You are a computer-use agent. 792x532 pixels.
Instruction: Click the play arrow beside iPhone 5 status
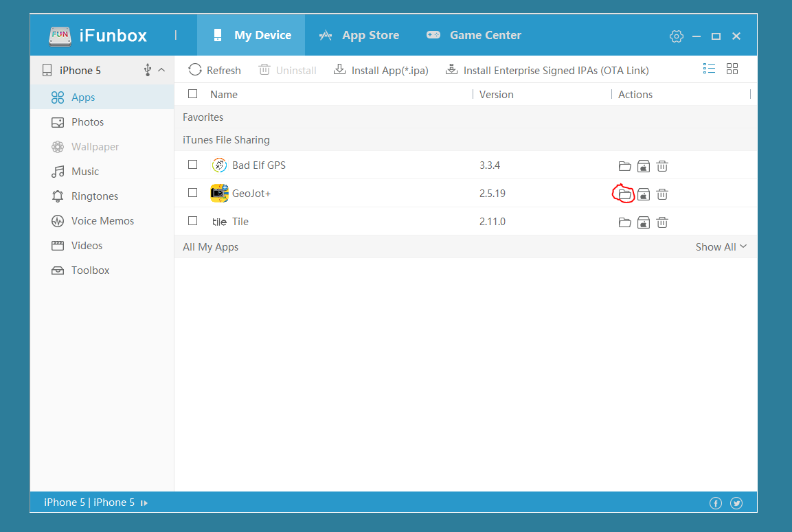coord(144,503)
